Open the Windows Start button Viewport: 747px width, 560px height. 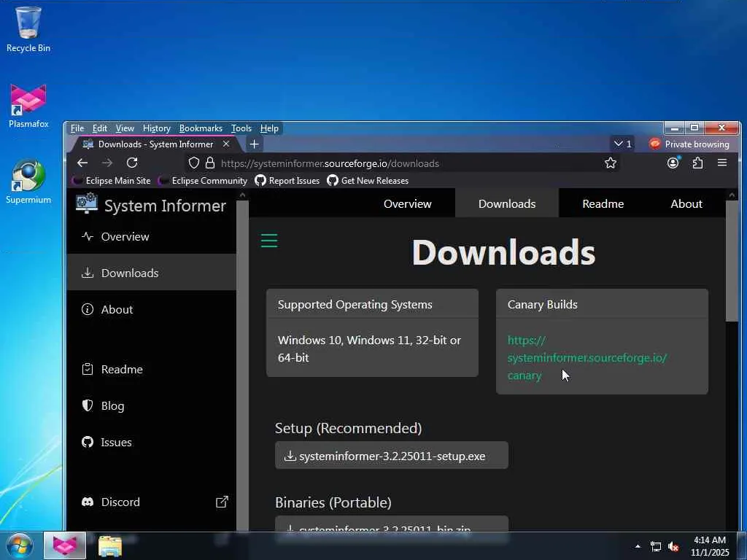pyautogui.click(x=19, y=545)
